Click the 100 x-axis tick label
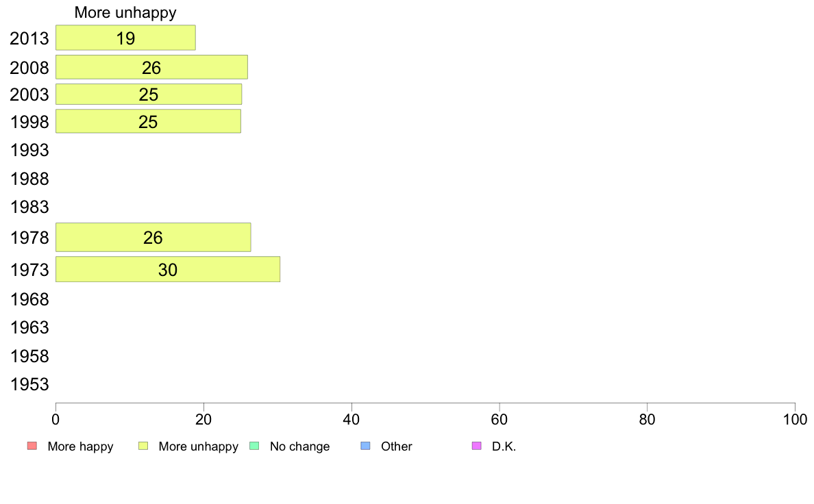This screenshot has height=504, width=814. 795,418
